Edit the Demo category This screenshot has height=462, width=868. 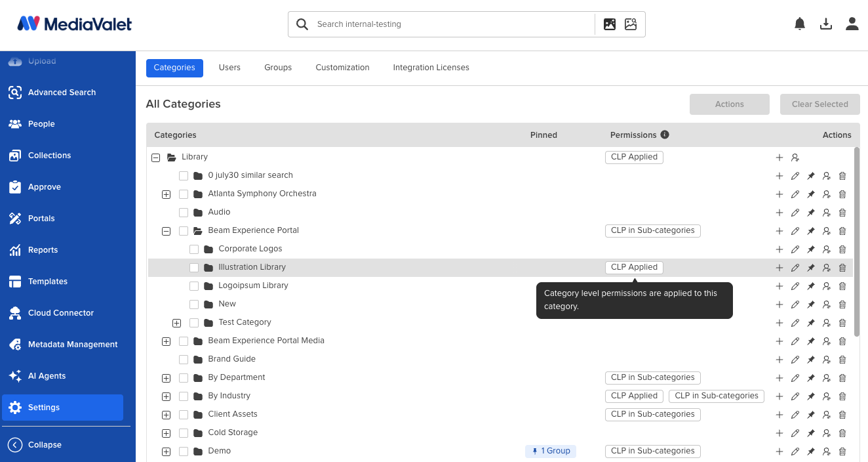pyautogui.click(x=795, y=451)
